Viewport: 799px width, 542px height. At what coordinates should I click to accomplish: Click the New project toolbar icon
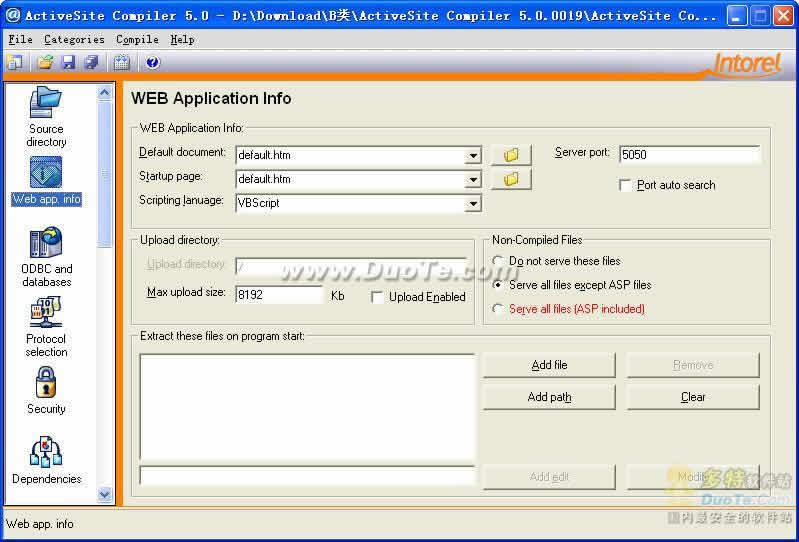tap(15, 63)
